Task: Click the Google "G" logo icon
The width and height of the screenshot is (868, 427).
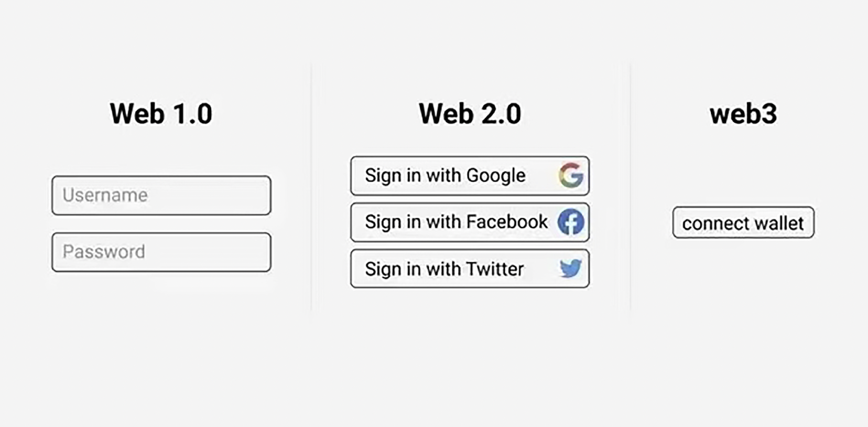Action: click(571, 175)
